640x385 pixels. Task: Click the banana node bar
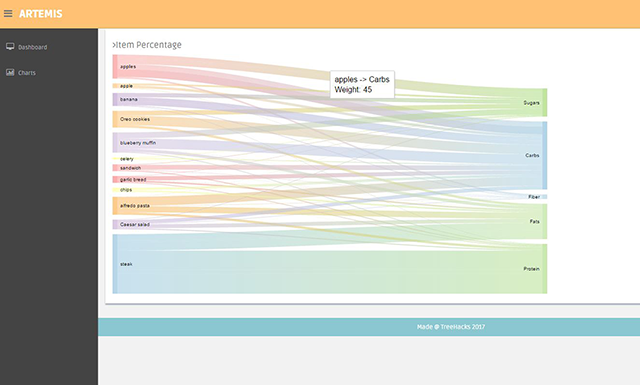(x=115, y=99)
